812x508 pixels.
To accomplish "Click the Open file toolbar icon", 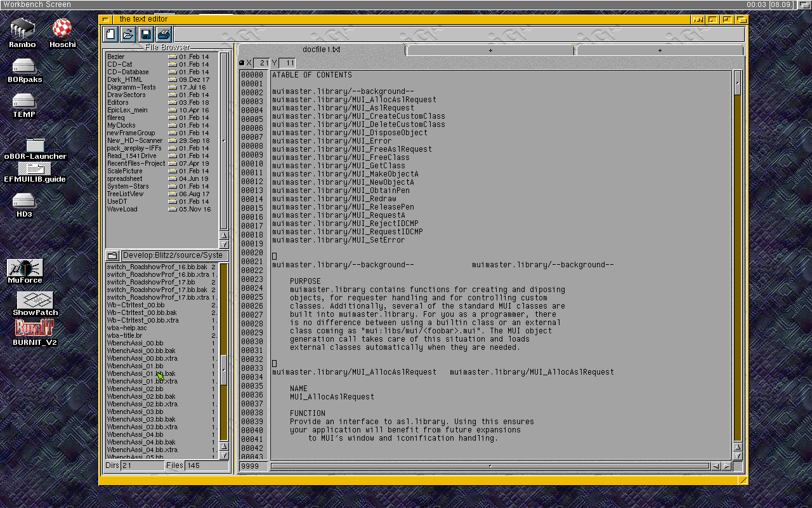I will (x=128, y=34).
